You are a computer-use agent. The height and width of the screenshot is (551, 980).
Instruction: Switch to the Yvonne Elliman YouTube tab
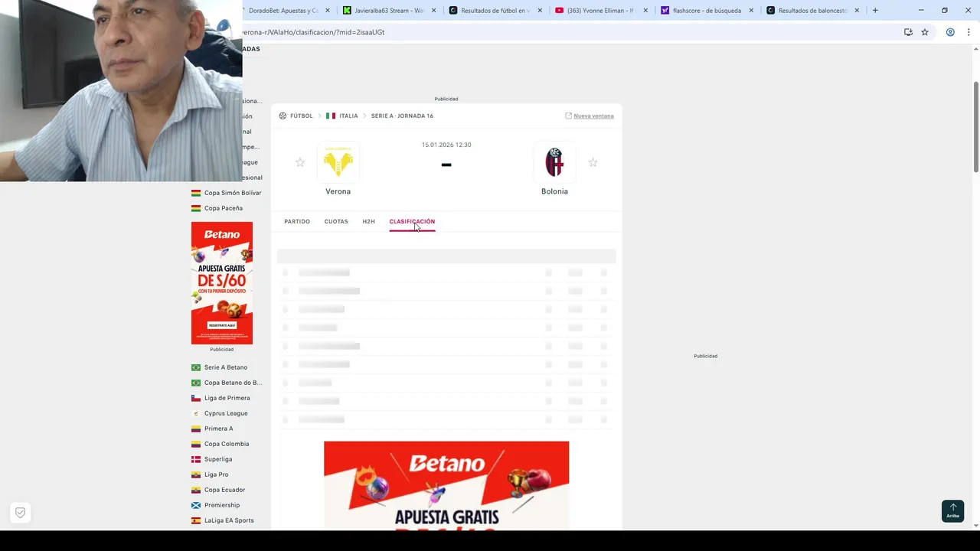601,11
